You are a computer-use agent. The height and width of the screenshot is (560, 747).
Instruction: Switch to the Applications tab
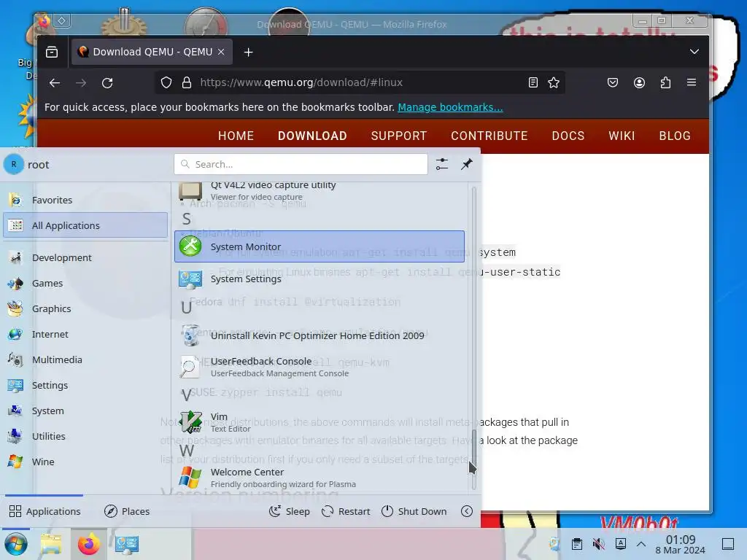pos(44,511)
